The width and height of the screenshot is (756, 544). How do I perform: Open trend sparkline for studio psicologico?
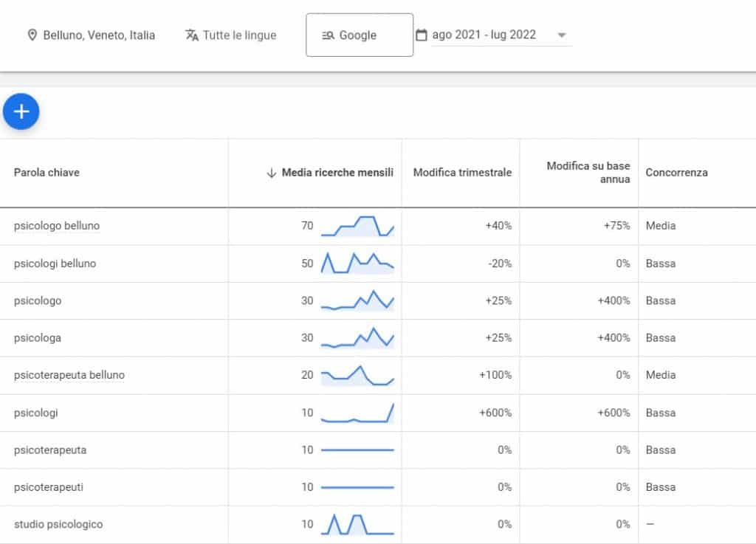tap(358, 524)
